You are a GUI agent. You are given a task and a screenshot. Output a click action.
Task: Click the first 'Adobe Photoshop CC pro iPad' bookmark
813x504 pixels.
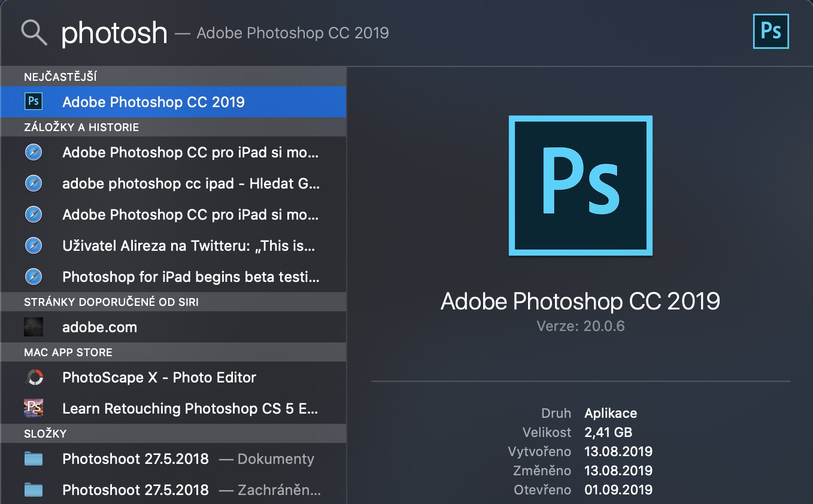(190, 152)
